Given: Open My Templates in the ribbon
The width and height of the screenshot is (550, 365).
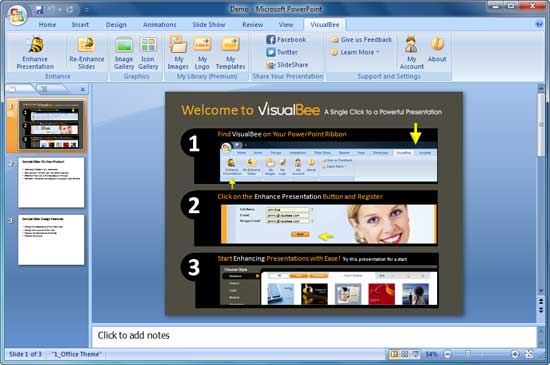Looking at the screenshot, I should [x=230, y=53].
